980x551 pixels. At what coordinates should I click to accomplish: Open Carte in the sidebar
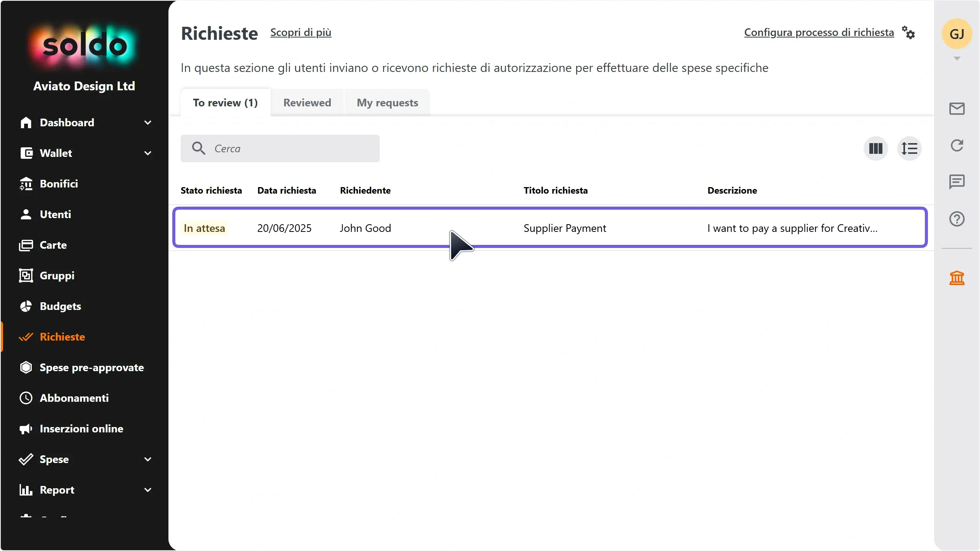(53, 245)
